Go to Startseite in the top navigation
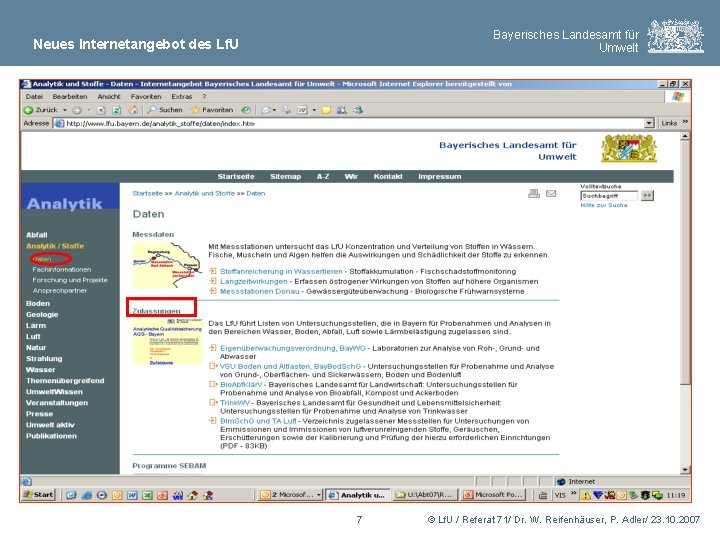This screenshot has width=720, height=540. coord(236,176)
